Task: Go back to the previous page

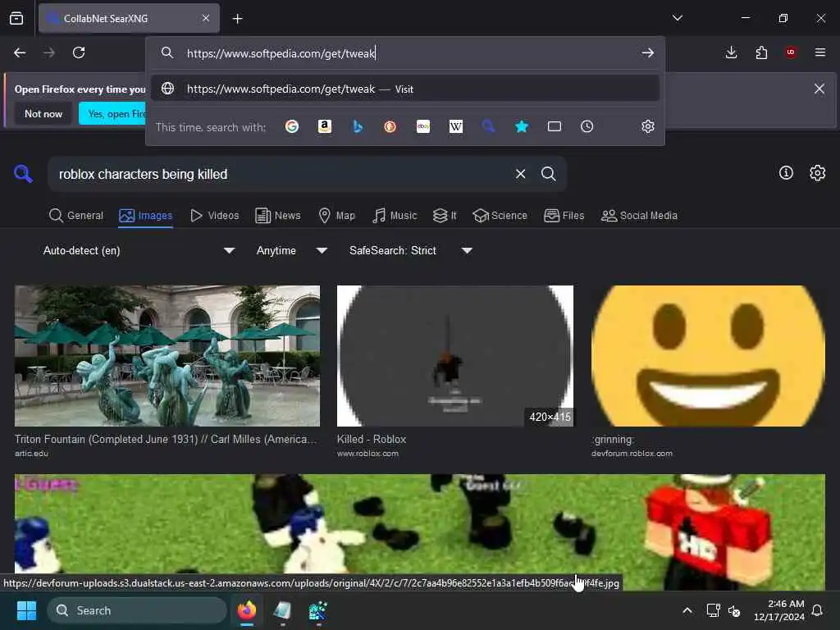Action: coord(20,52)
